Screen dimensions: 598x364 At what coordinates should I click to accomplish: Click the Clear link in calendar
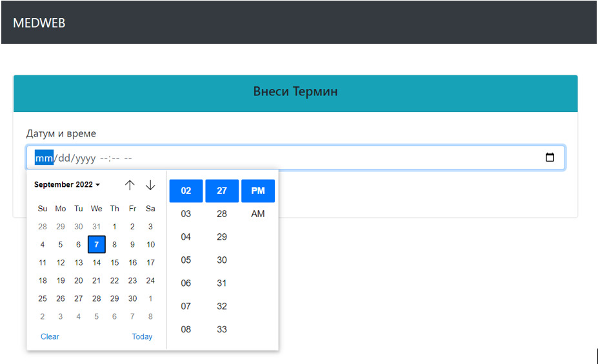click(50, 336)
